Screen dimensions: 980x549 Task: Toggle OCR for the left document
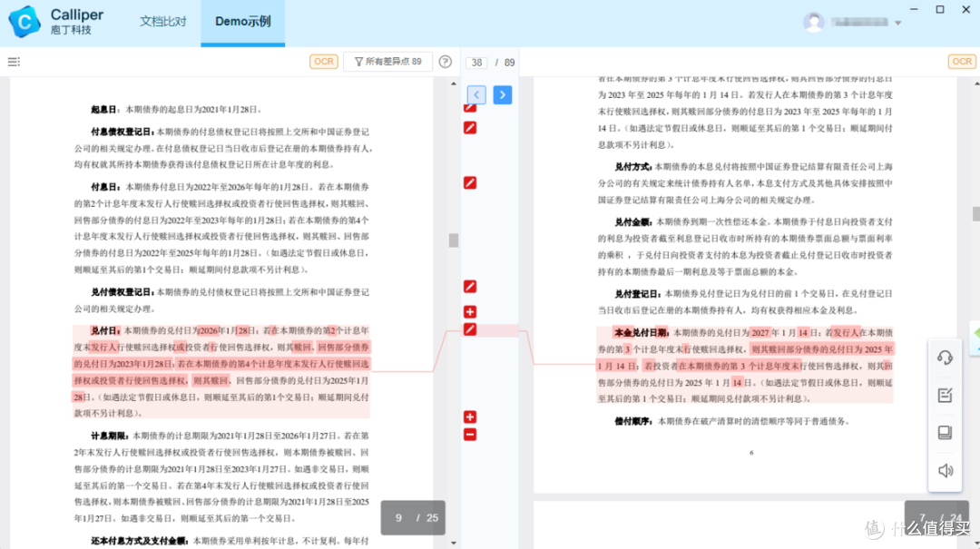click(324, 62)
